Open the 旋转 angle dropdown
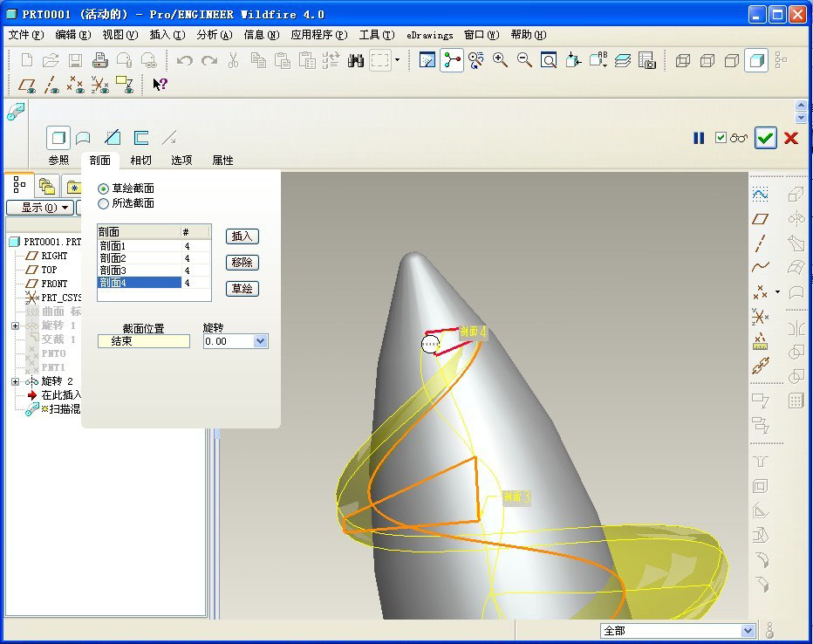The width and height of the screenshot is (813, 644). pos(260,341)
